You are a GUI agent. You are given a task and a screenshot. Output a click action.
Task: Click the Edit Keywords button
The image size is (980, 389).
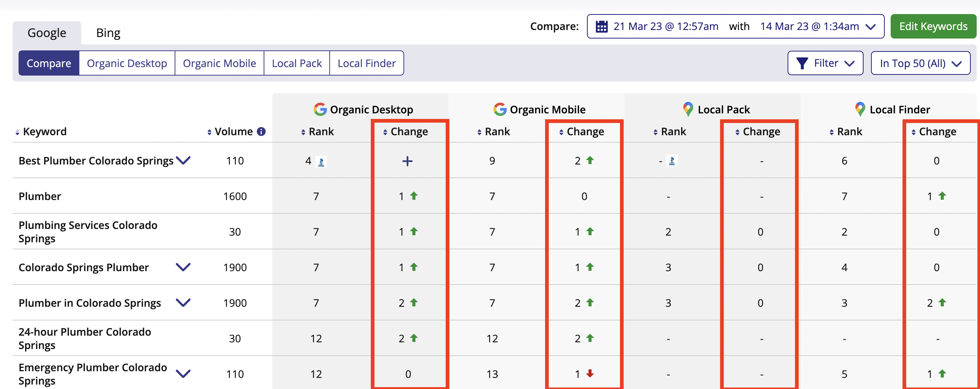[x=933, y=26]
